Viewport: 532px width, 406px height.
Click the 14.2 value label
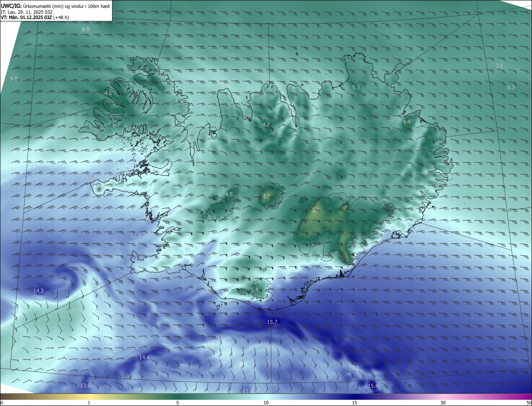click(38, 291)
